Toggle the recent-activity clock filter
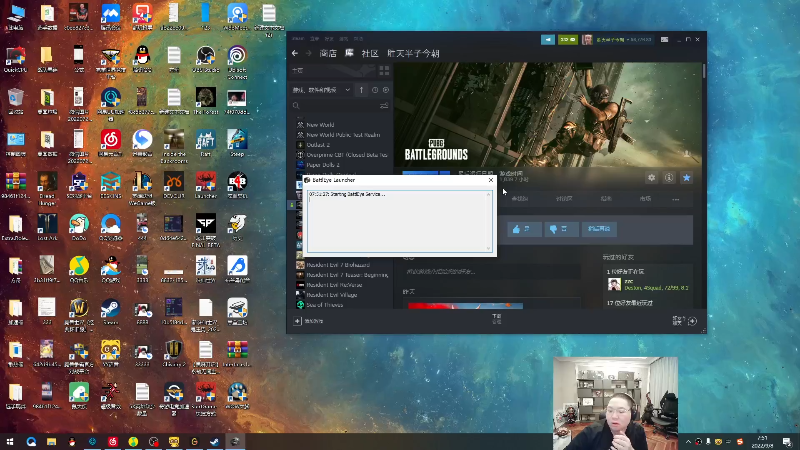Screen dimensions: 800x450 coord(374,90)
